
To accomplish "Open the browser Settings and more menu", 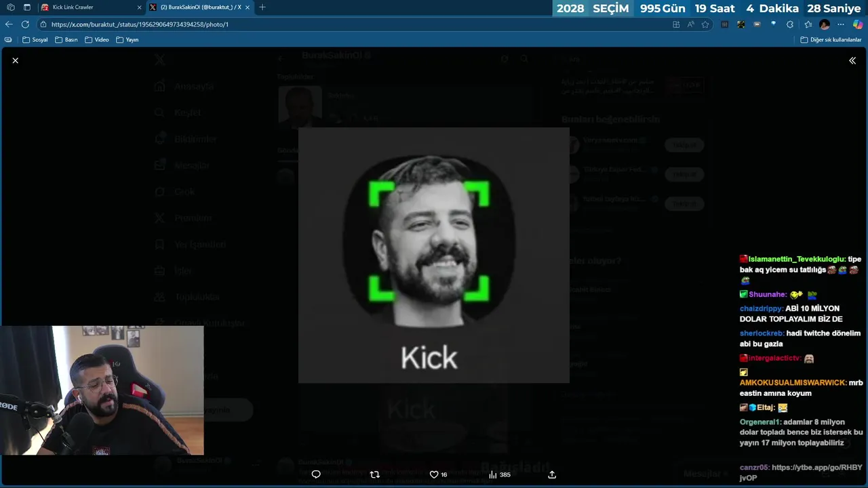I will pos(842,24).
